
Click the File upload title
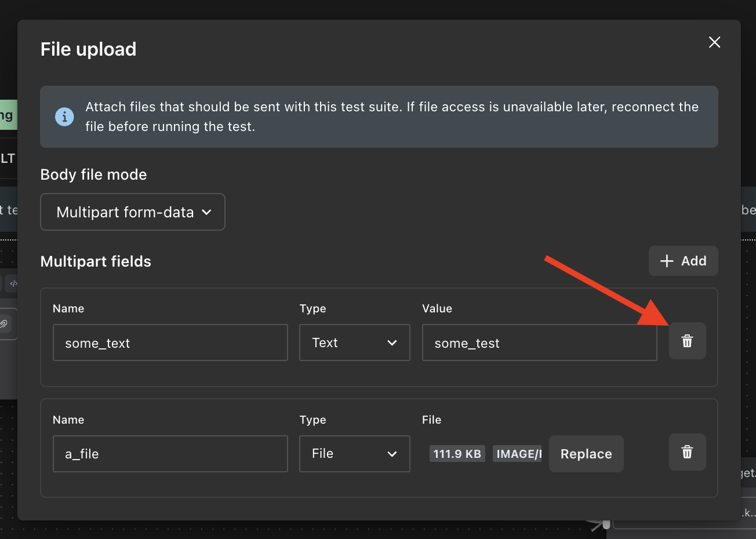coord(89,49)
